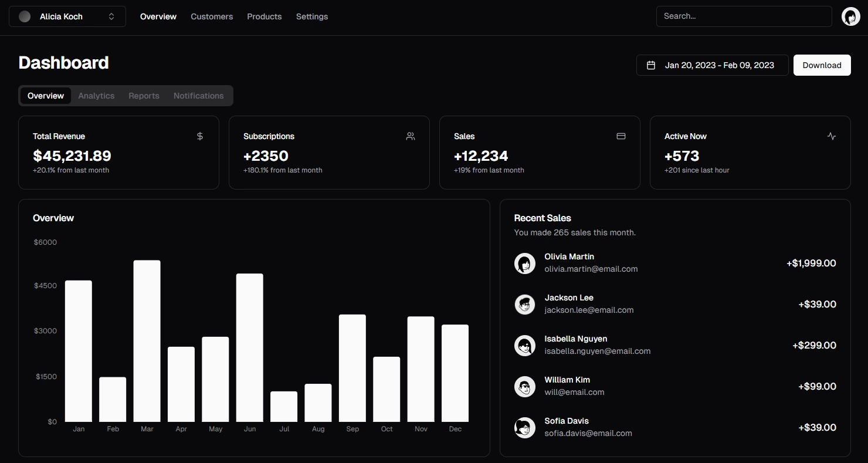Viewport: 868px width, 463px height.
Task: Click the chevron arrows beside Alicia Koch
Action: coord(111,16)
